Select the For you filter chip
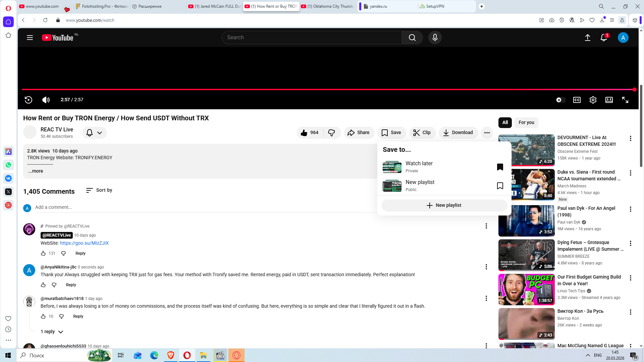The width and height of the screenshot is (644, 362). (526, 123)
